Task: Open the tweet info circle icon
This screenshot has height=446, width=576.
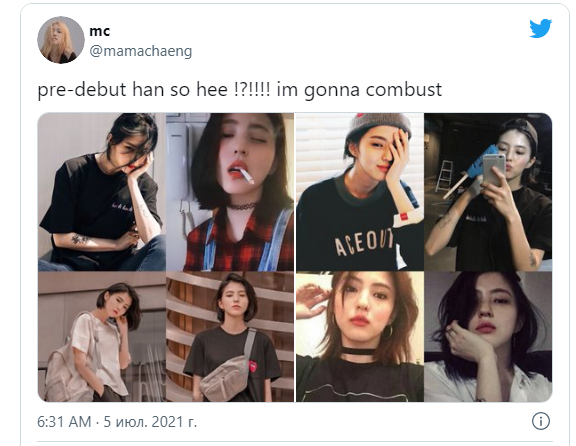Action: (540, 421)
